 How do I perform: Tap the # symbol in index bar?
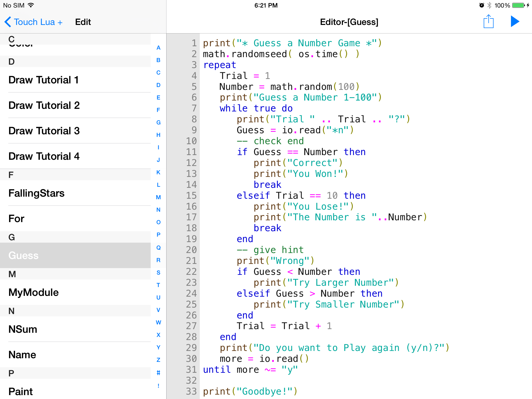click(158, 373)
